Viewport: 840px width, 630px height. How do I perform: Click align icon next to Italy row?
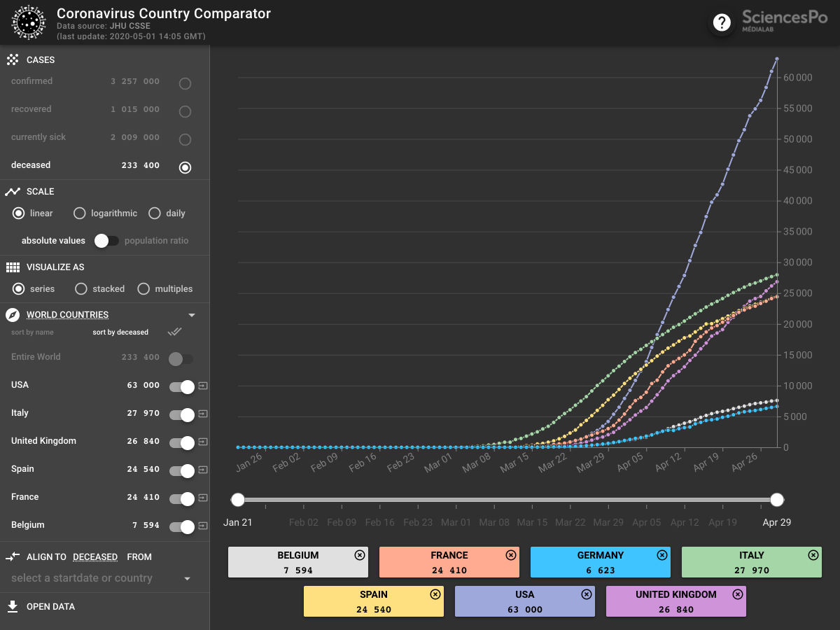click(x=203, y=414)
